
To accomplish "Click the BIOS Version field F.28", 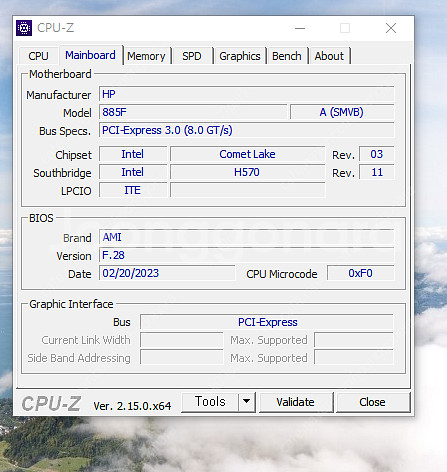I will point(247,255).
